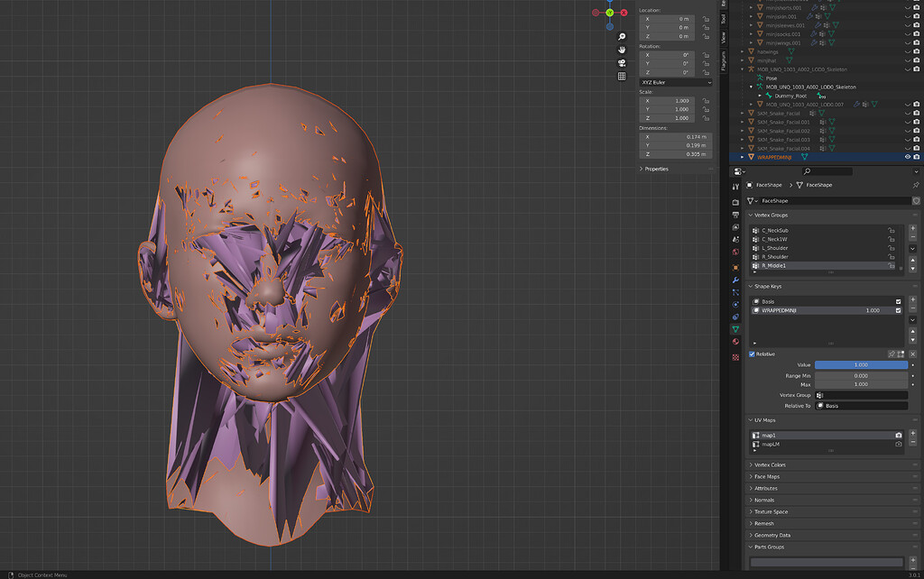The image size is (924, 579).
Task: Click the red X axis gizmo
Action: point(624,13)
